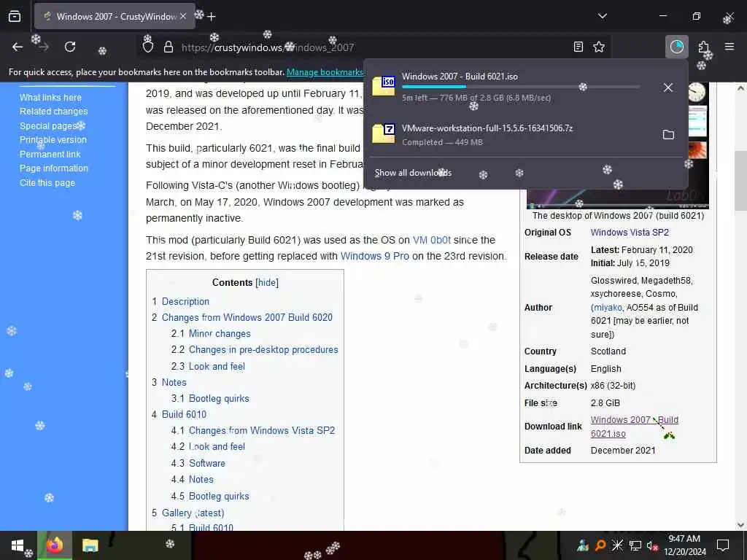This screenshot has width=747, height=560.
Task: Open the VM 0b0t article link
Action: (432, 240)
